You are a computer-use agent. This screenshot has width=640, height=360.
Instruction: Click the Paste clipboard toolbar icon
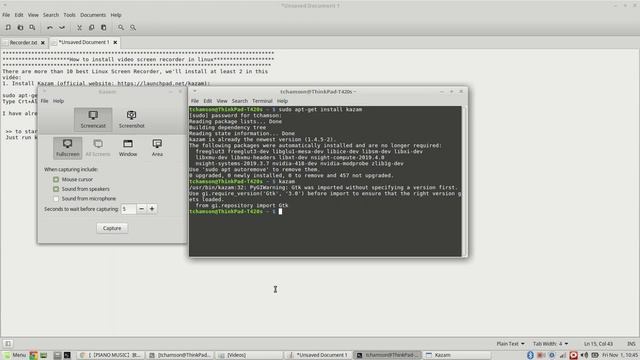103,27
